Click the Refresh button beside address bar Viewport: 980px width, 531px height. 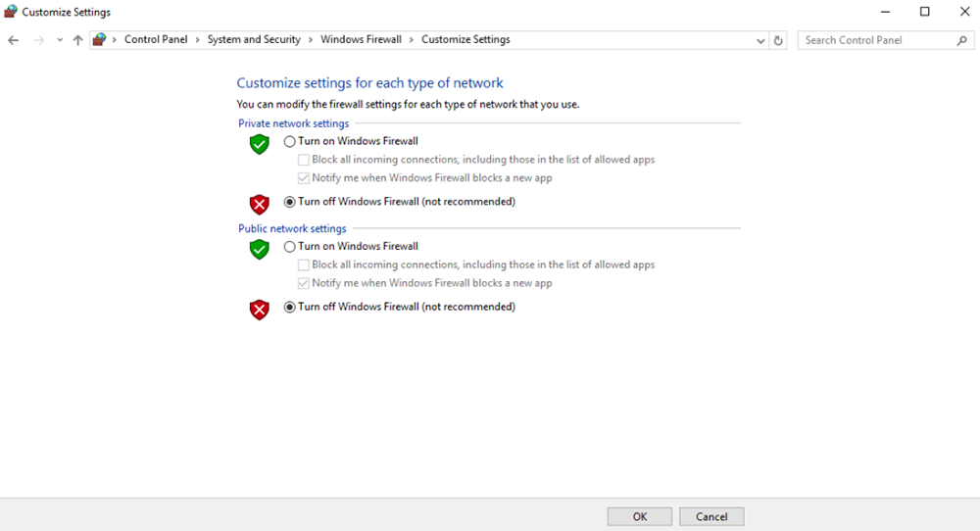coord(779,40)
